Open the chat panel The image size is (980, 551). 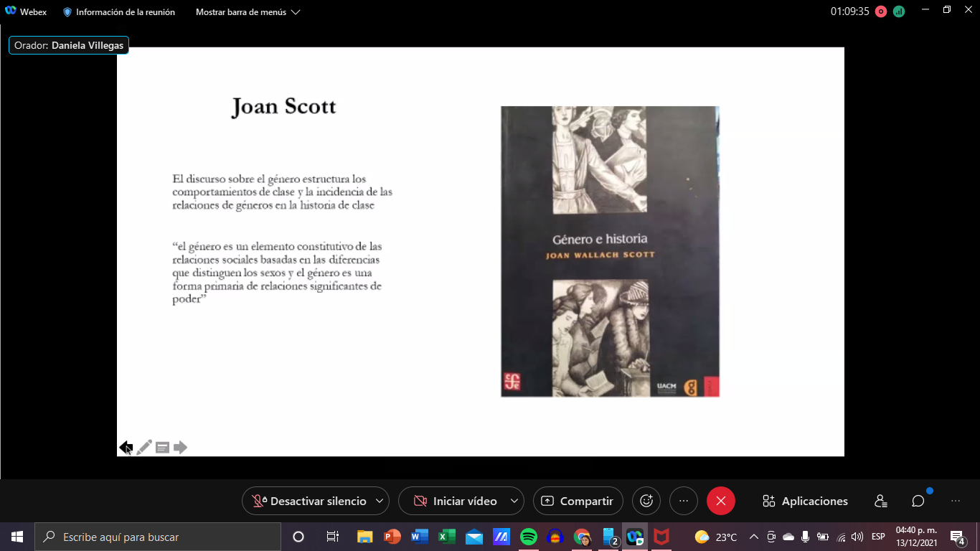coord(918,501)
